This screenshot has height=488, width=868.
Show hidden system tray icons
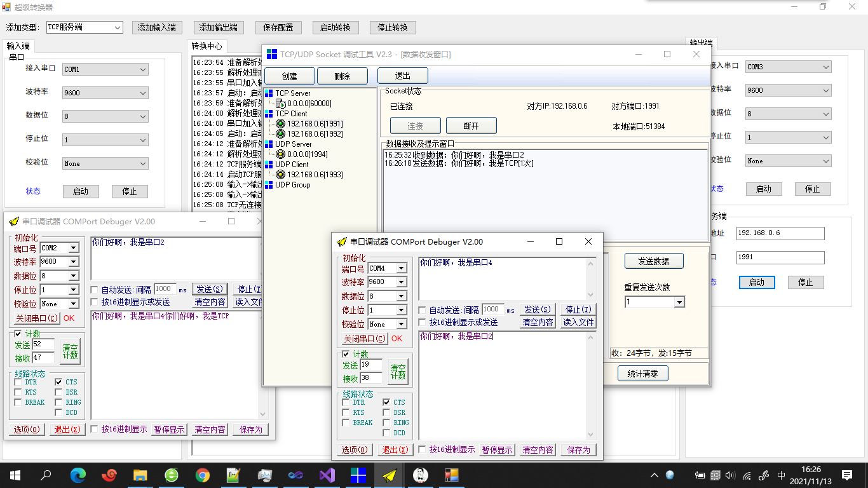click(654, 475)
